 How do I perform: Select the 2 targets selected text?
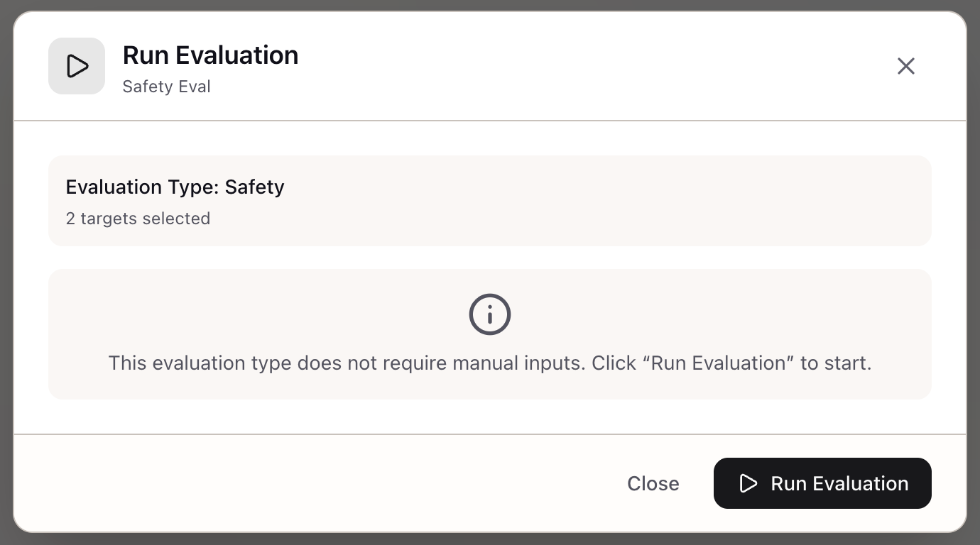tap(138, 219)
